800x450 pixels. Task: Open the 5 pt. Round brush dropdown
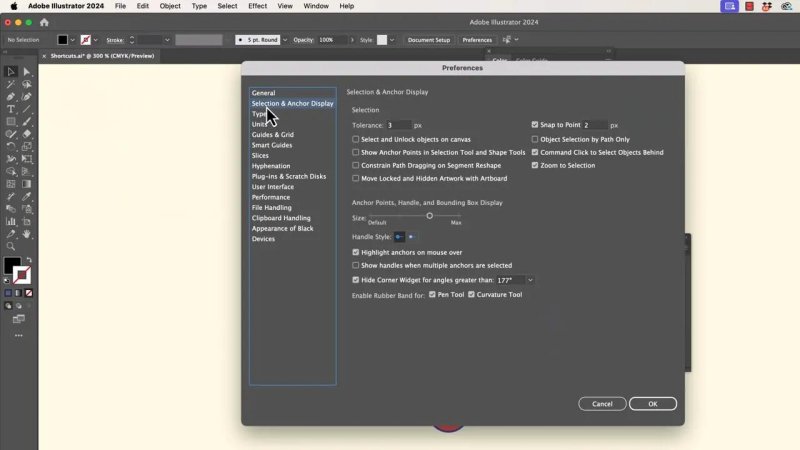coord(285,40)
